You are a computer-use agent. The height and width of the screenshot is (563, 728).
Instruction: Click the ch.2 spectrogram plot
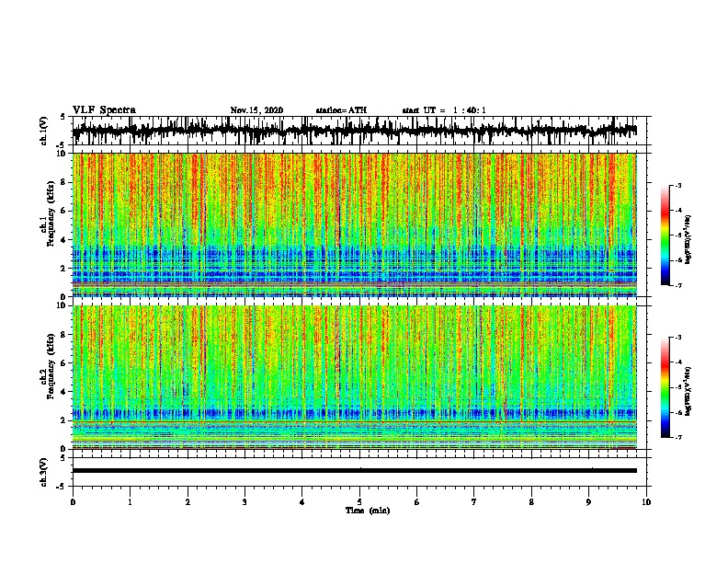pyautogui.click(x=355, y=377)
